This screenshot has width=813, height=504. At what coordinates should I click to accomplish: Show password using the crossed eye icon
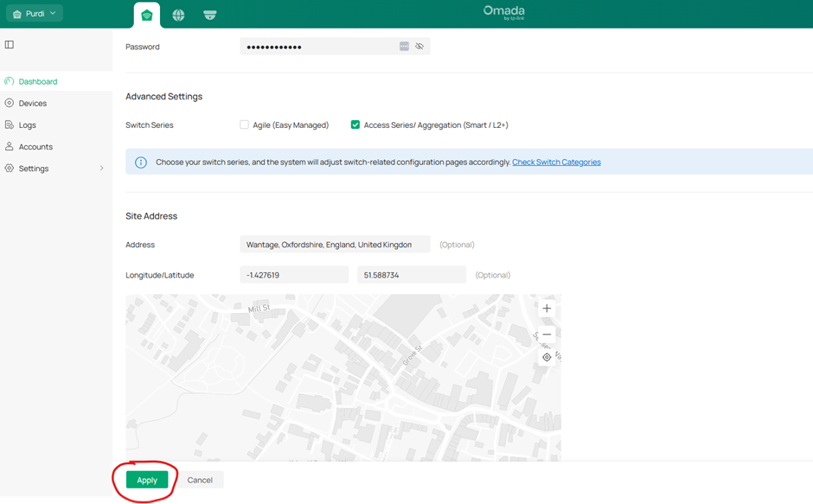[x=419, y=47]
